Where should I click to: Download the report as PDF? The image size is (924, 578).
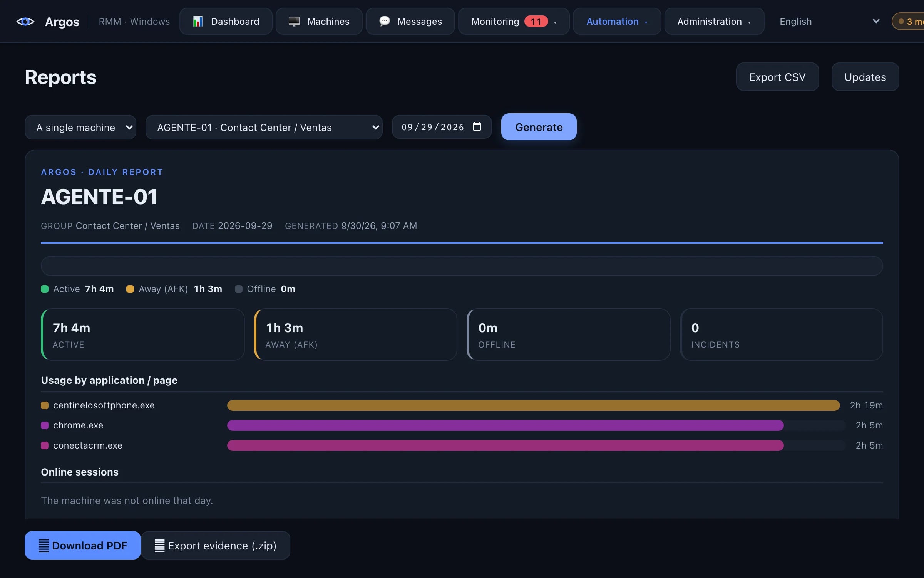82,545
